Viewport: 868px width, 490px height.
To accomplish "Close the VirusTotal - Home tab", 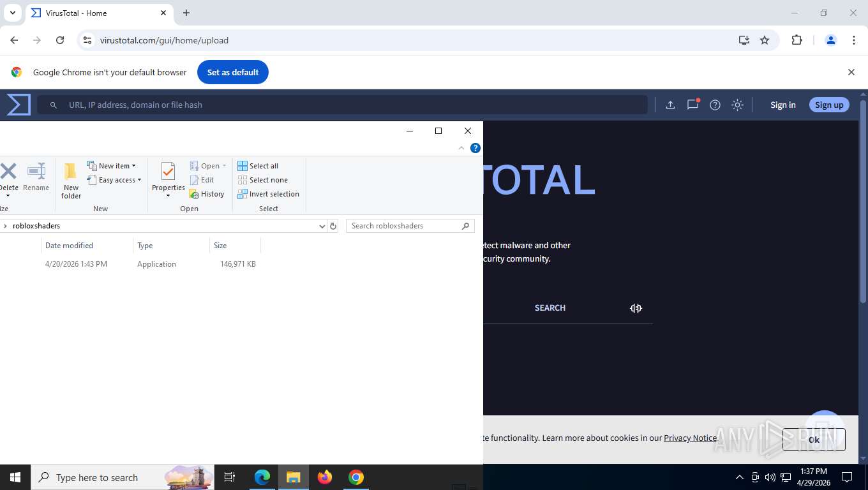I will pyautogui.click(x=163, y=13).
